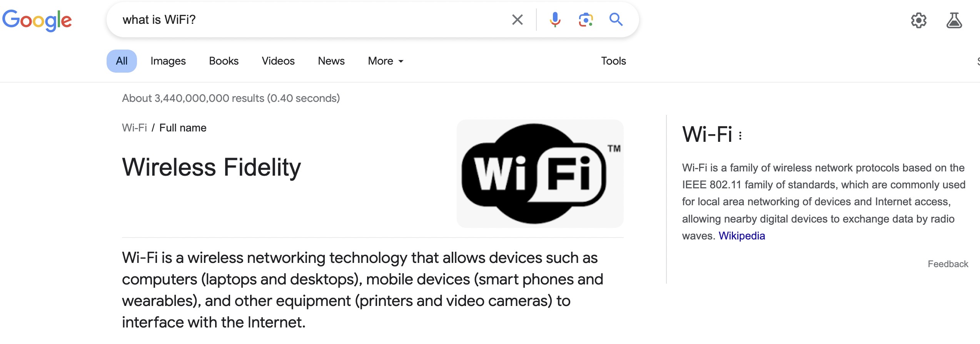Screen dimensions: 980x344
Task: Click the Feedback link
Action: pyautogui.click(x=948, y=264)
